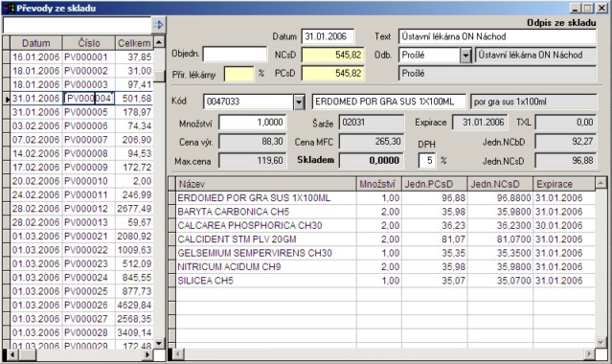The height and width of the screenshot is (364, 612).
Task: Select the BARYTA CARBONICA CH5 item row
Action: click(x=385, y=212)
